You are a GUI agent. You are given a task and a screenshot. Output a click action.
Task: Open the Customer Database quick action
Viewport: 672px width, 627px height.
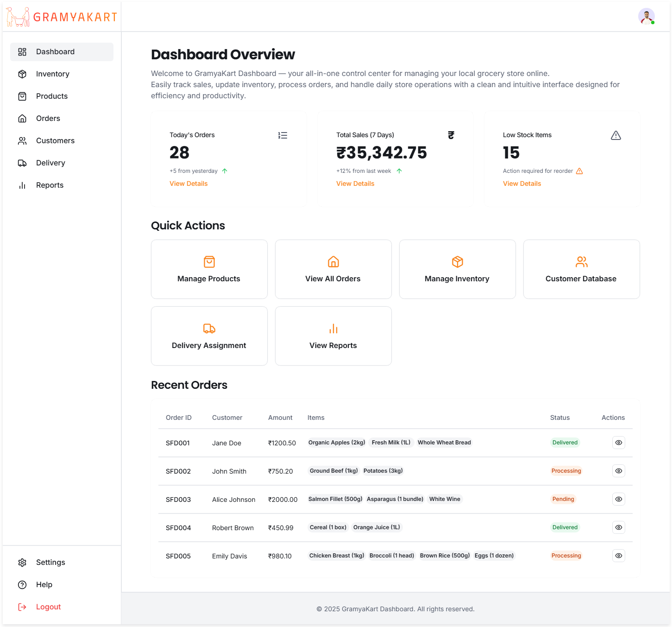click(x=581, y=269)
